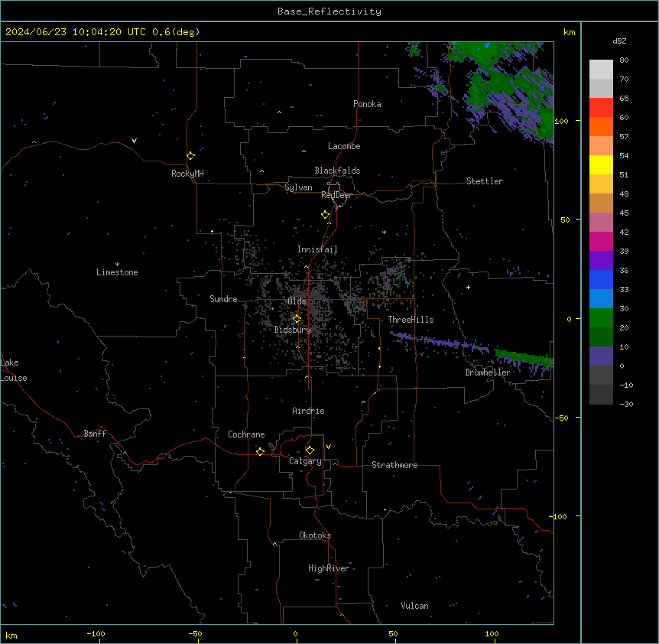Click the Airdrie label

tap(309, 411)
